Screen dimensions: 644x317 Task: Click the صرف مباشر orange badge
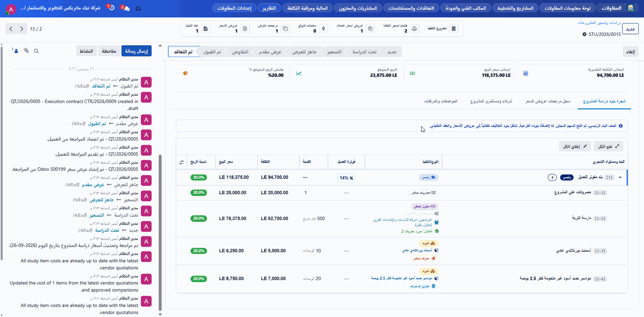[x=425, y=259]
